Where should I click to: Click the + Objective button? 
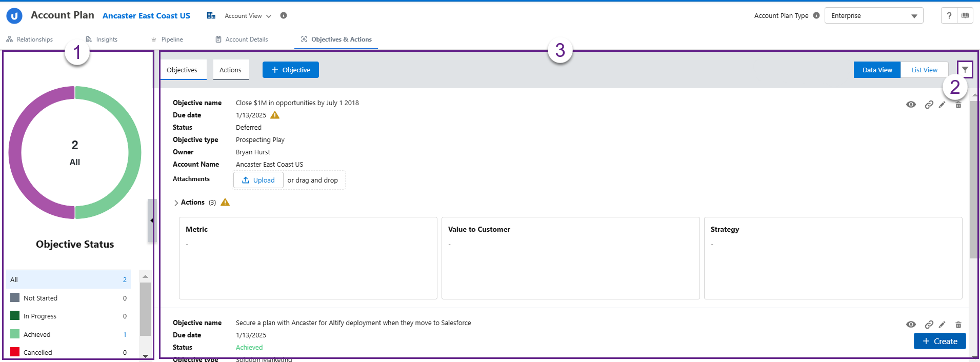point(291,70)
